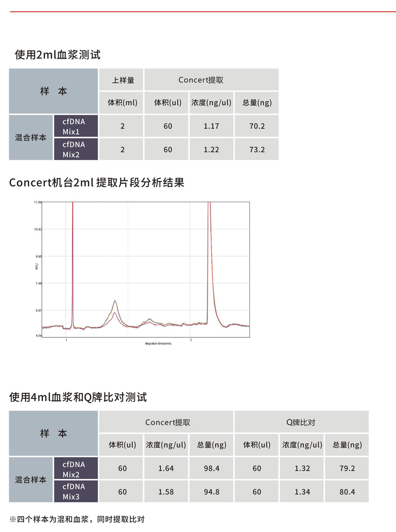This screenshot has height=532, width=396.
Task: Click the heading 使用2ml血浆测试
Action: (57, 54)
